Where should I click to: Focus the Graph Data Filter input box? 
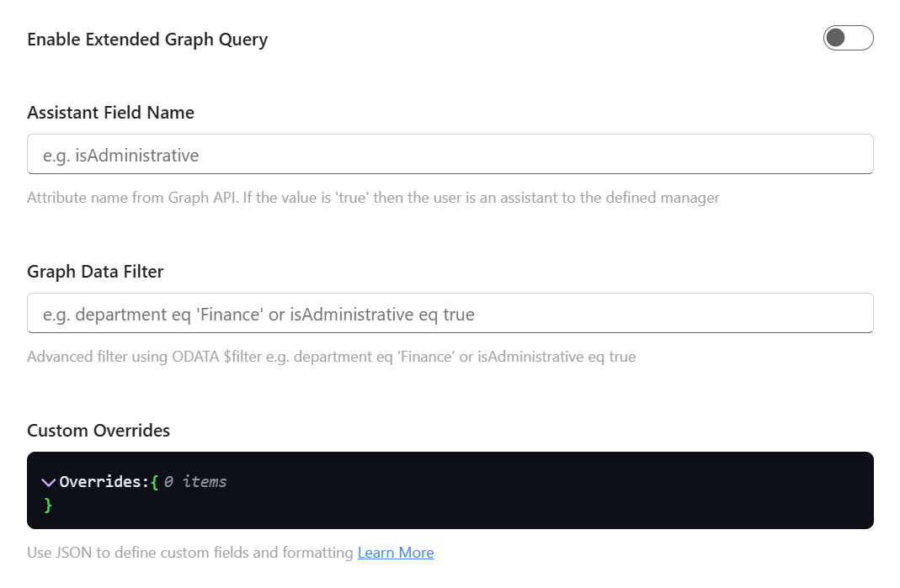pos(450,314)
